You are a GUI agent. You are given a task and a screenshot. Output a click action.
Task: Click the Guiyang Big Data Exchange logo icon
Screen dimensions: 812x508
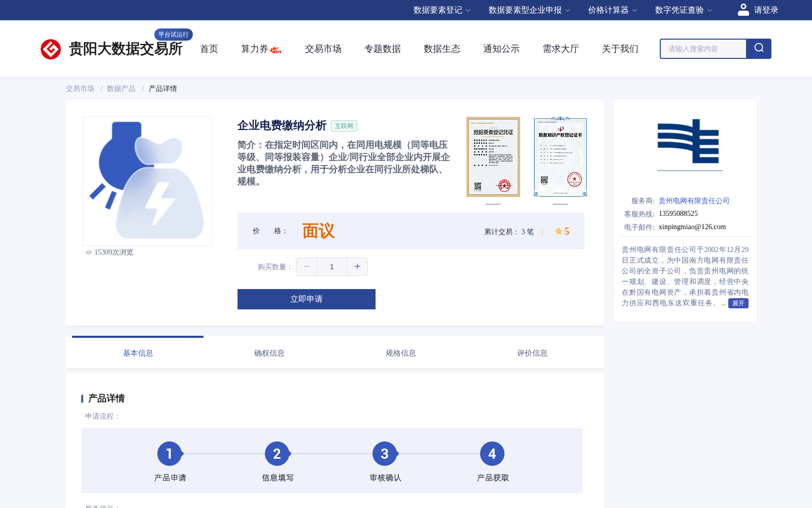point(51,49)
